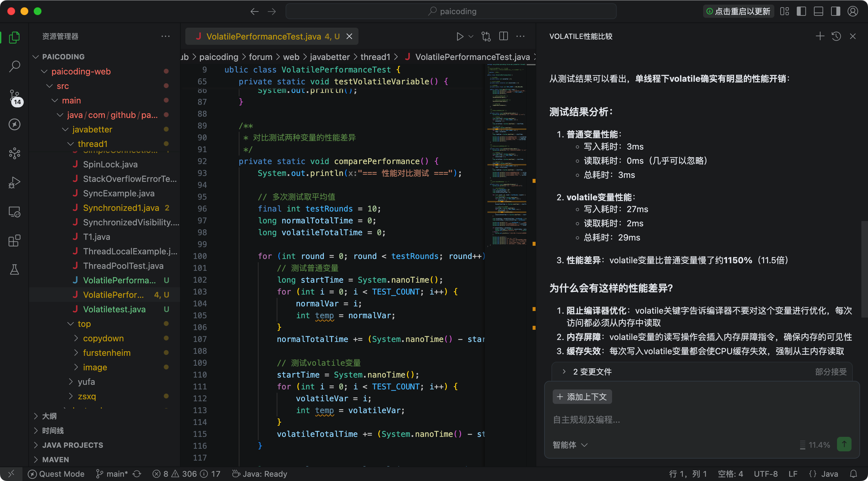The width and height of the screenshot is (868, 481).
Task: Click 部分接受 partial accept label
Action: (x=831, y=372)
